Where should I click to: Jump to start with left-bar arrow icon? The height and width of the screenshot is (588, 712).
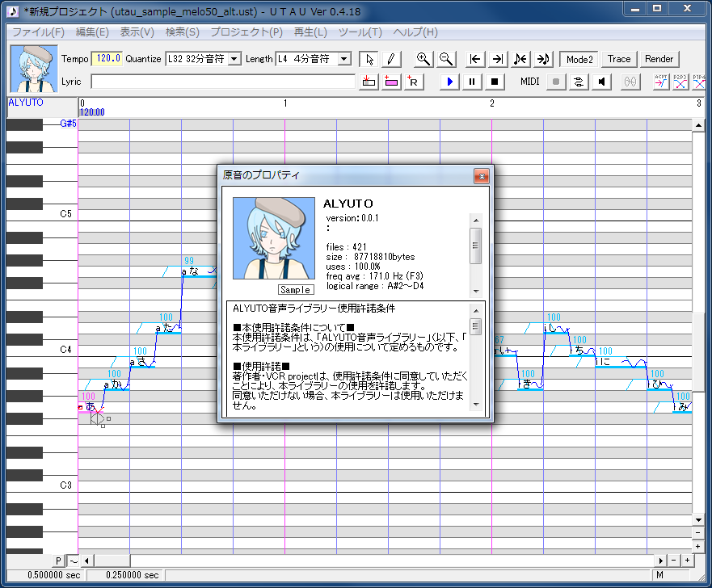(x=475, y=59)
